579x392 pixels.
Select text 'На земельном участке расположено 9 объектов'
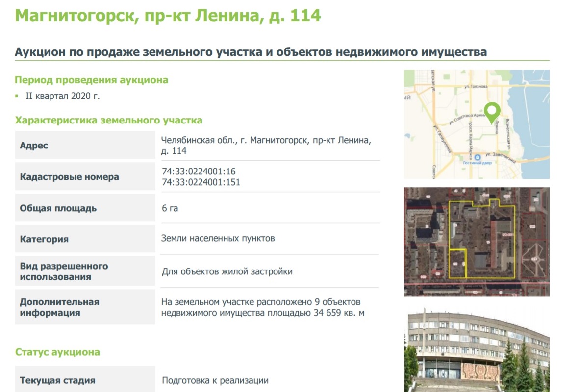point(261,302)
